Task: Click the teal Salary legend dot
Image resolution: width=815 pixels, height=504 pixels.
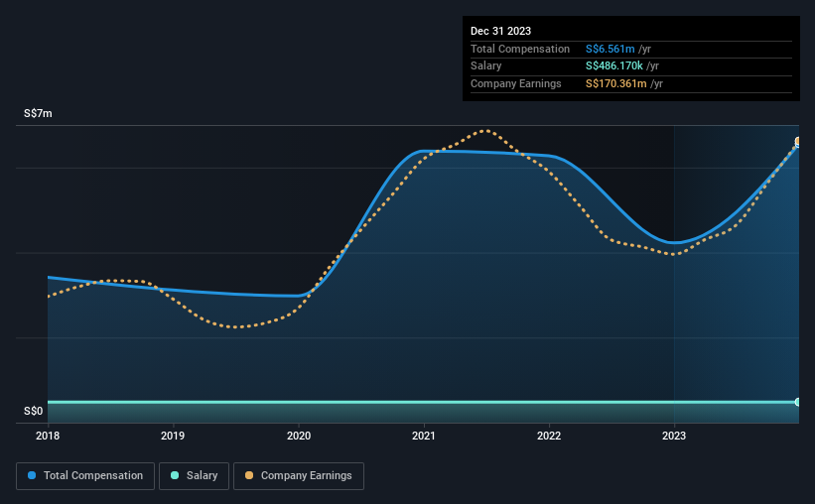Action: click(175, 475)
